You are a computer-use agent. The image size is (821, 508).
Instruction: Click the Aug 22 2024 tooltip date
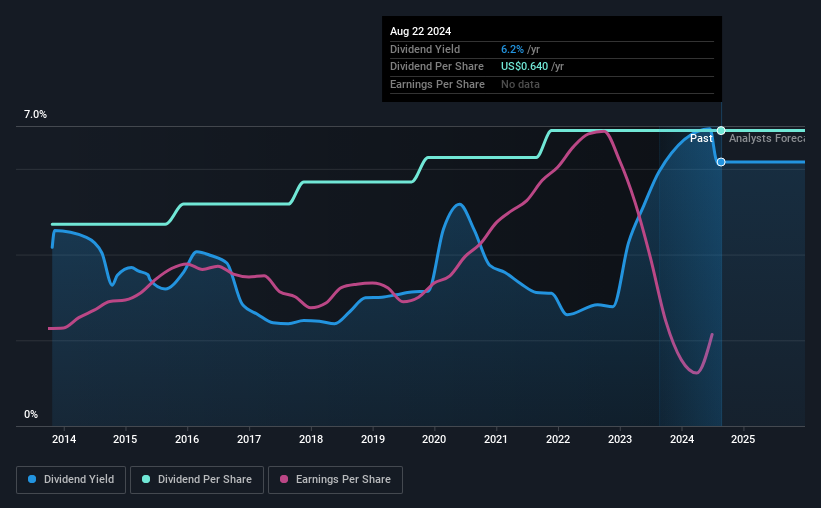(x=420, y=31)
